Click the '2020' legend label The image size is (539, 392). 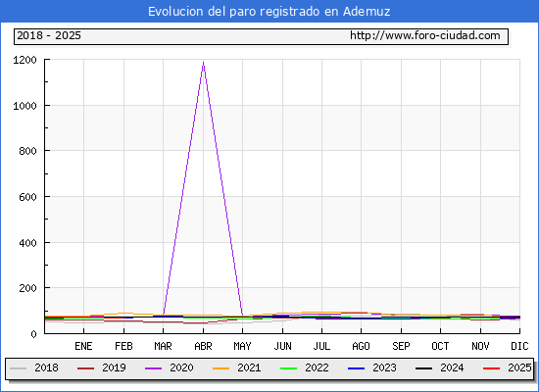181,367
